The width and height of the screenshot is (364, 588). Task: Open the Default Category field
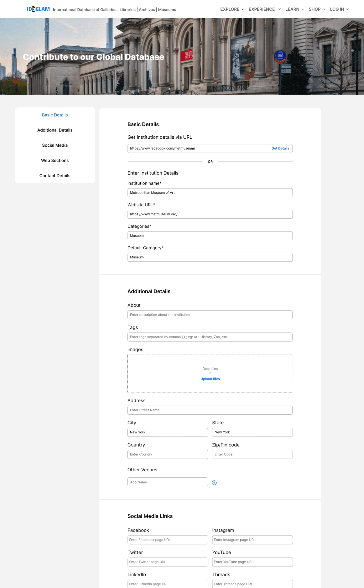click(x=210, y=257)
